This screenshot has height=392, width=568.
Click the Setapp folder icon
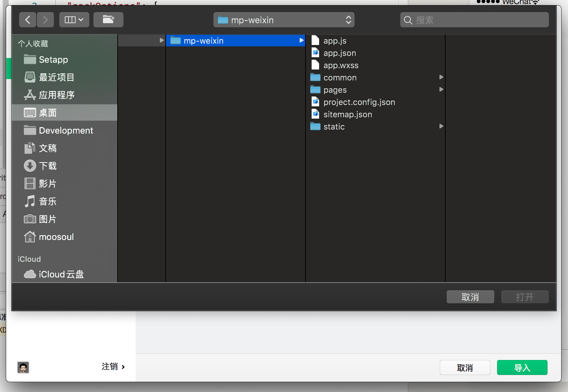tap(30, 60)
